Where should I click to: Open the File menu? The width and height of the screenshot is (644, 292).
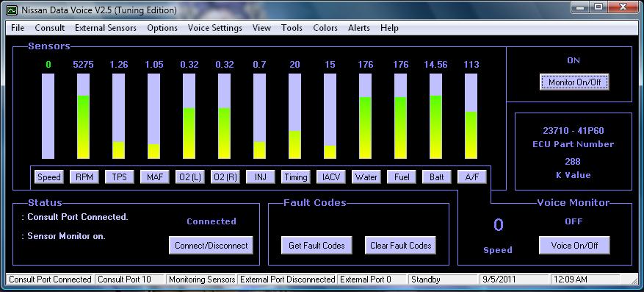pyautogui.click(x=18, y=28)
